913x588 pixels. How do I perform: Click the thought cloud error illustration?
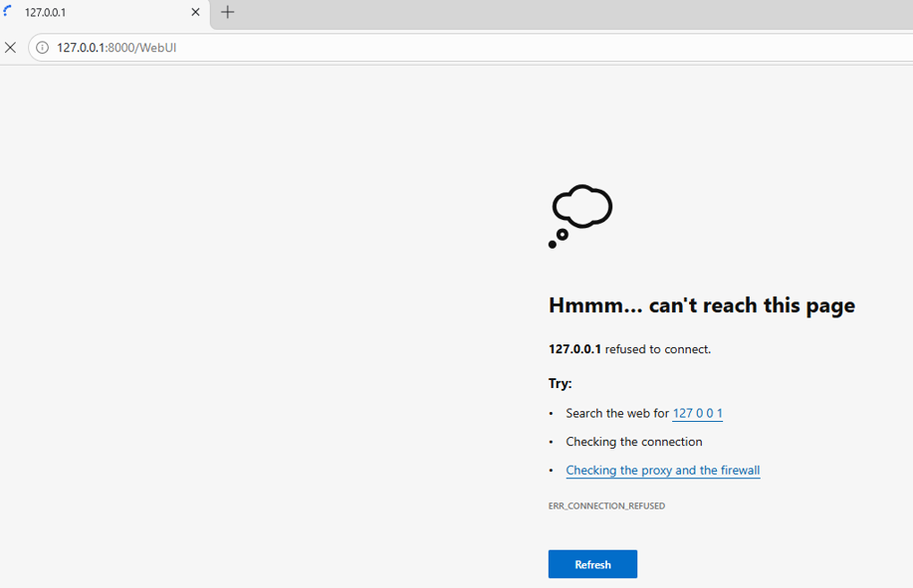point(580,216)
